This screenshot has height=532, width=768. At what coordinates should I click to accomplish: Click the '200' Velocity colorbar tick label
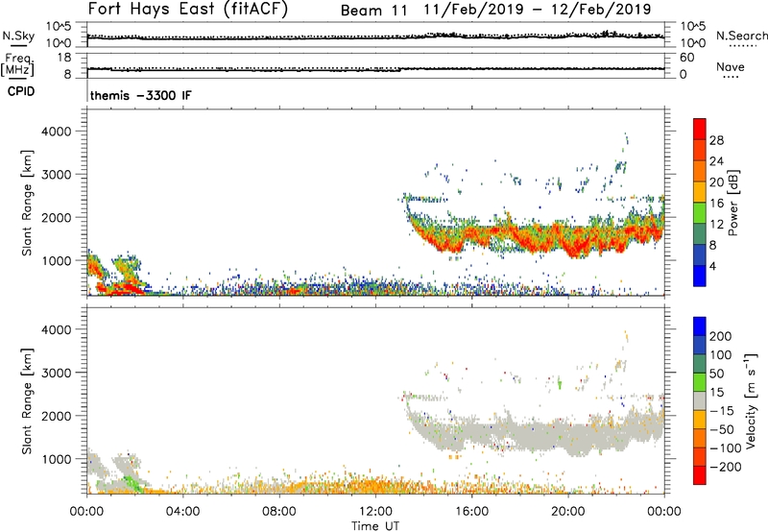tap(721, 336)
